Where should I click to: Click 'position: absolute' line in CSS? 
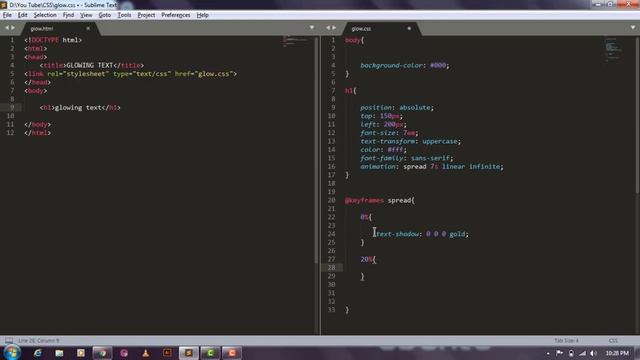pos(397,108)
